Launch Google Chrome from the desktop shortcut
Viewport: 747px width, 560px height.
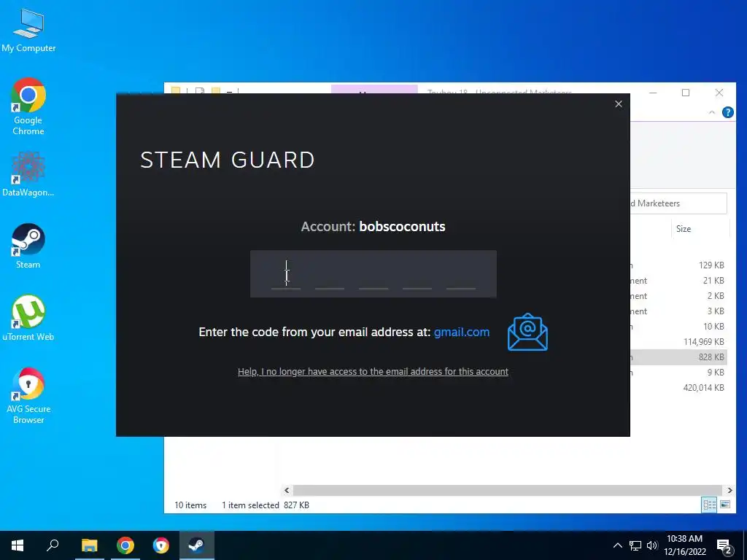point(28,106)
